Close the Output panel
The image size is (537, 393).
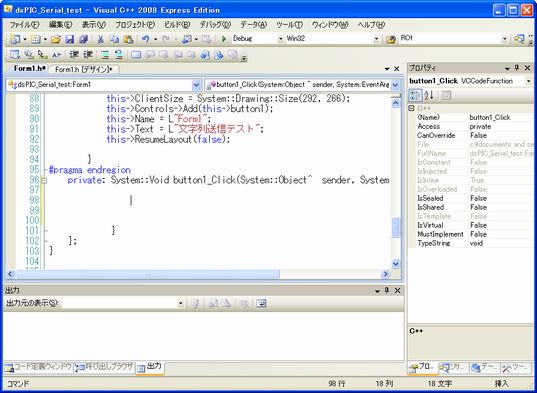[397, 291]
